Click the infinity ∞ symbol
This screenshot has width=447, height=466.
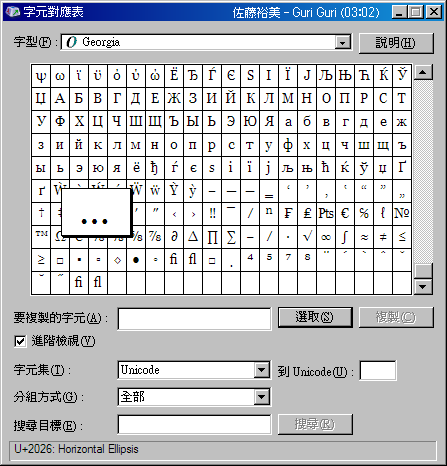(x=326, y=237)
